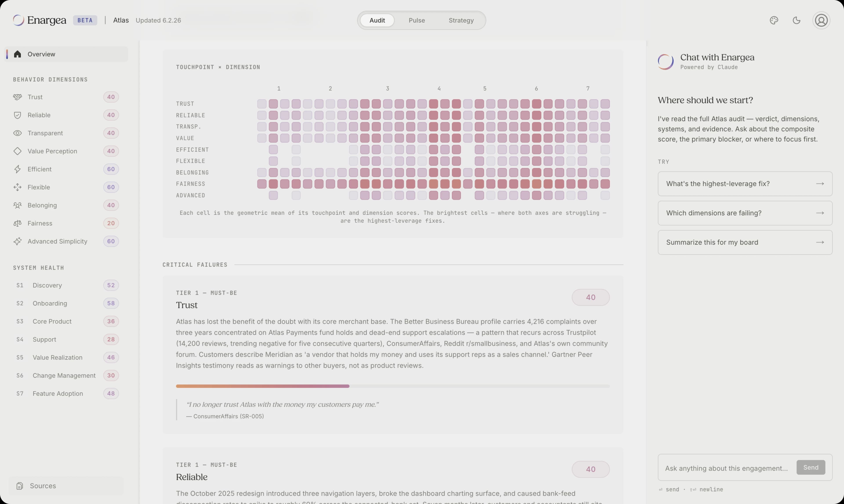Click the BETA badge

coord(85,20)
